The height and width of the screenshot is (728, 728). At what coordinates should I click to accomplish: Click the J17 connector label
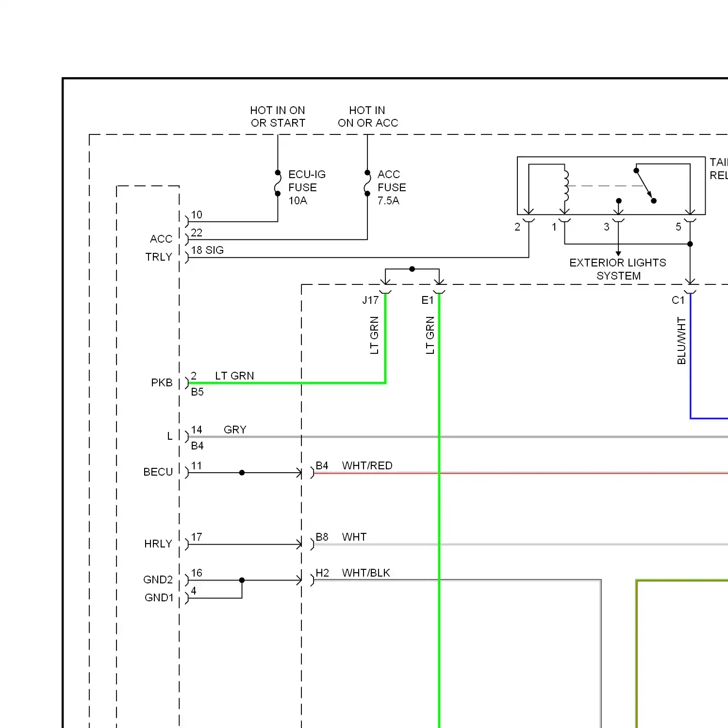pos(370,300)
